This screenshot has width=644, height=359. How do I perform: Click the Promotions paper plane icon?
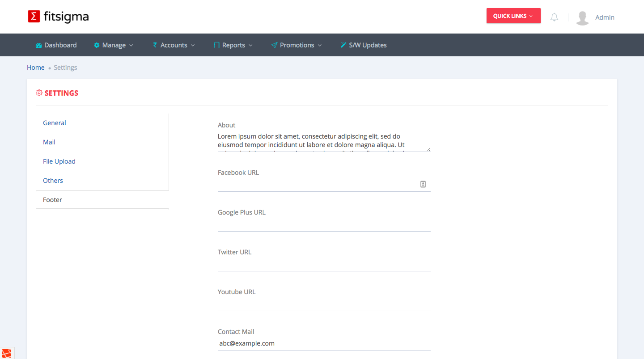(x=274, y=45)
